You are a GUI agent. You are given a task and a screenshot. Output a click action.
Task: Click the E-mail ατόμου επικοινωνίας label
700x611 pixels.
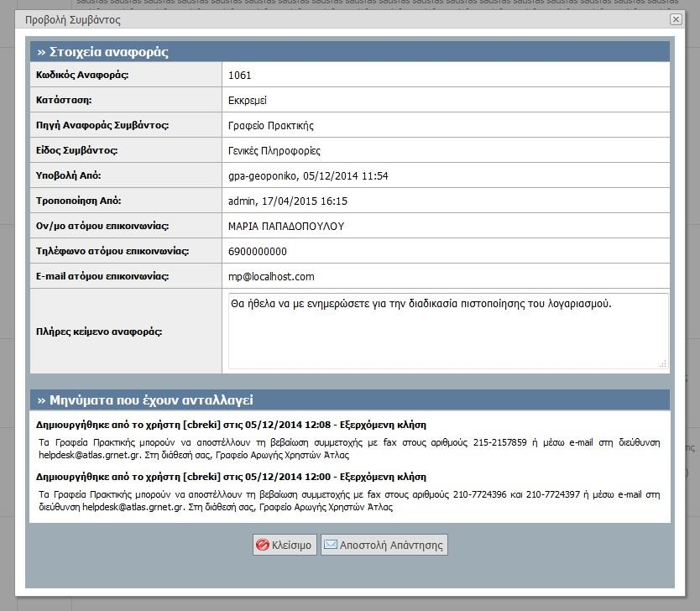tap(102, 276)
